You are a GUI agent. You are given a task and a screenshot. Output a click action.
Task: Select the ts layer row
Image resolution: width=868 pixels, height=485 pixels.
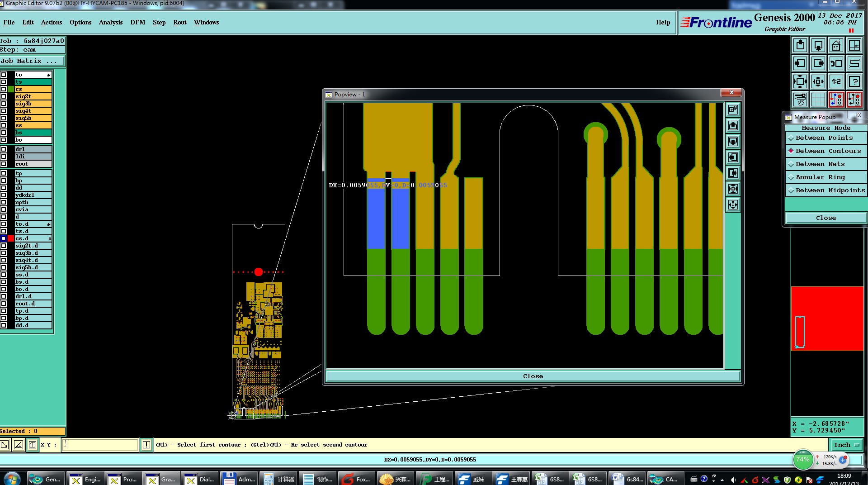[33, 82]
